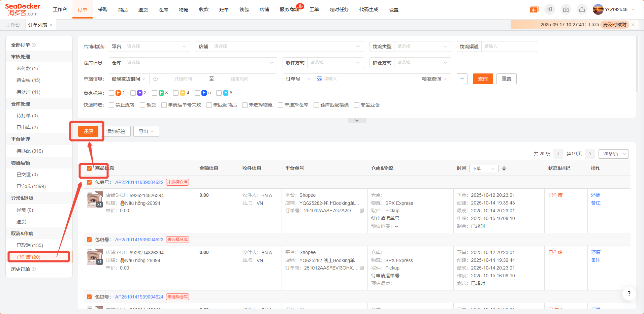Open the help question mark button
The height and width of the screenshot is (314, 644).
[629, 294]
